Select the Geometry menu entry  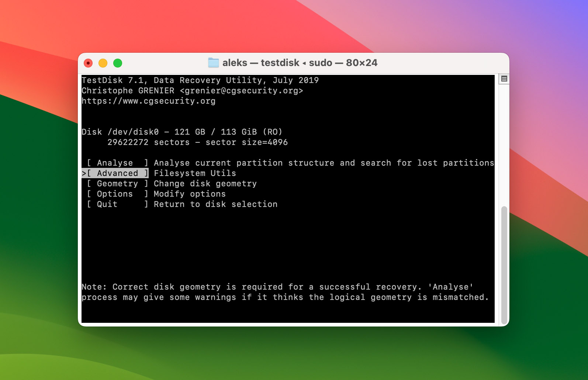coord(117,183)
